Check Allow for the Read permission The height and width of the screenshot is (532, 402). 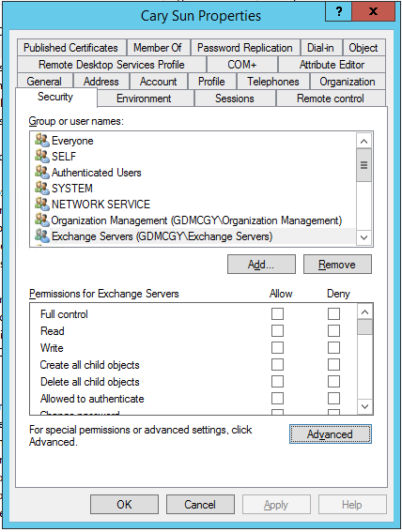(x=277, y=331)
